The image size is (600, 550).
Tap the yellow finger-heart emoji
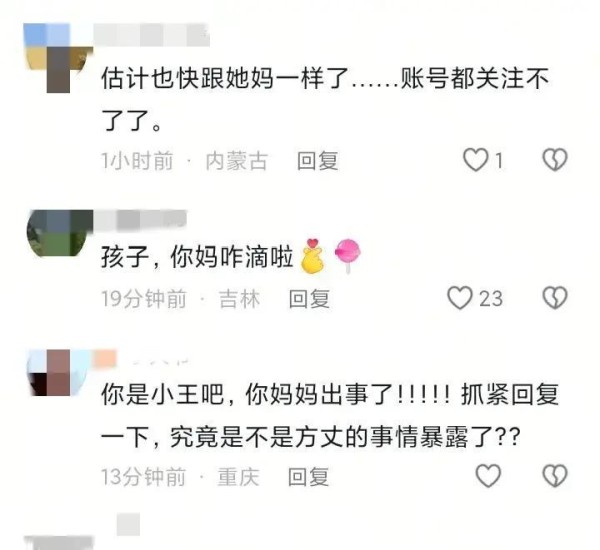pyautogui.click(x=313, y=256)
